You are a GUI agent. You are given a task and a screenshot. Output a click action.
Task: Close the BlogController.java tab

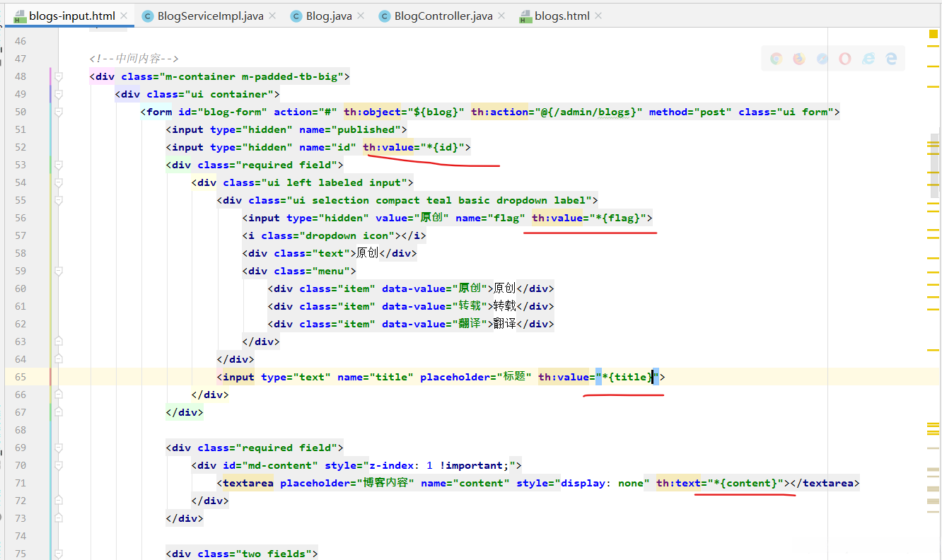[x=501, y=16]
